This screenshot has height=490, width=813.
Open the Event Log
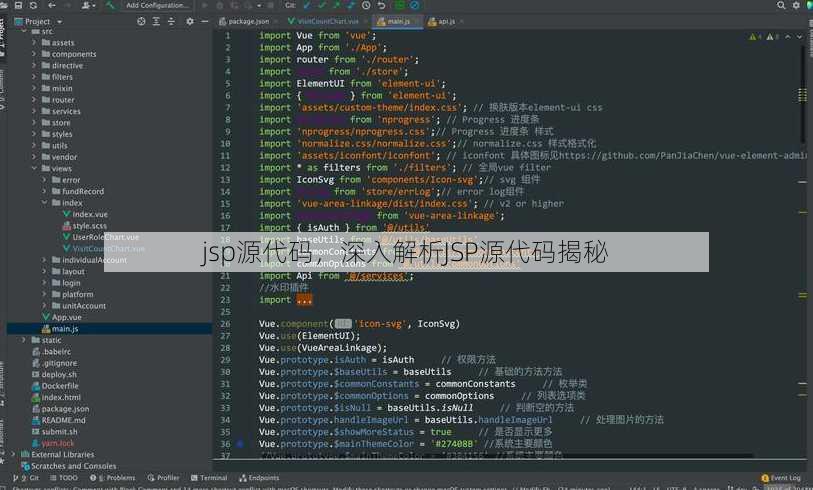coord(781,478)
